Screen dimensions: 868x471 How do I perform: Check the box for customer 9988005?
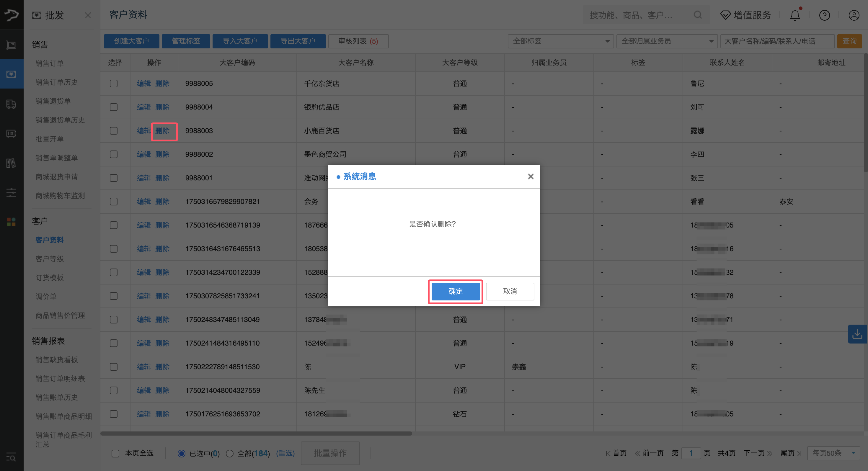(x=114, y=84)
